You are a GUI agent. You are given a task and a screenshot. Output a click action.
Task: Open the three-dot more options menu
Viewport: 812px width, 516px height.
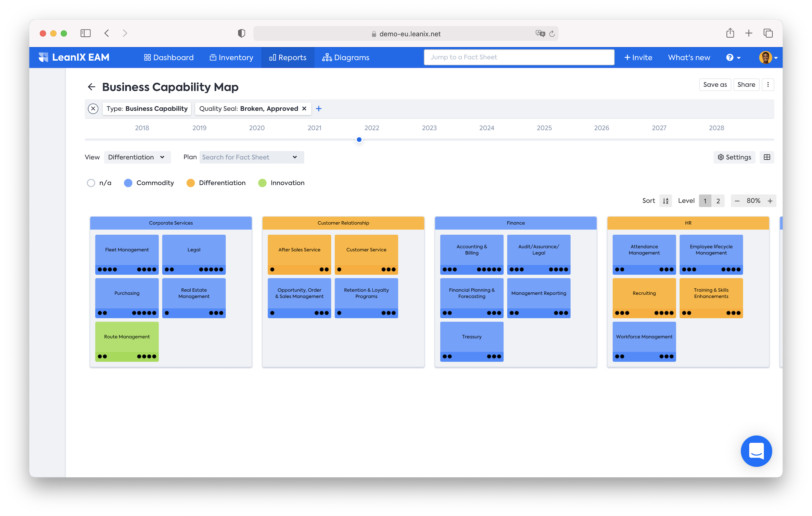[x=768, y=85]
